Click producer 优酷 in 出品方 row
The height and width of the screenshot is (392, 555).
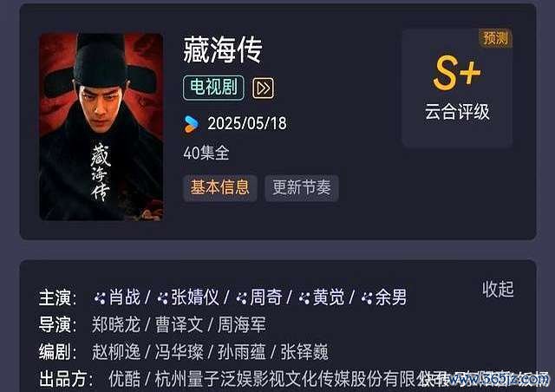tap(125, 379)
